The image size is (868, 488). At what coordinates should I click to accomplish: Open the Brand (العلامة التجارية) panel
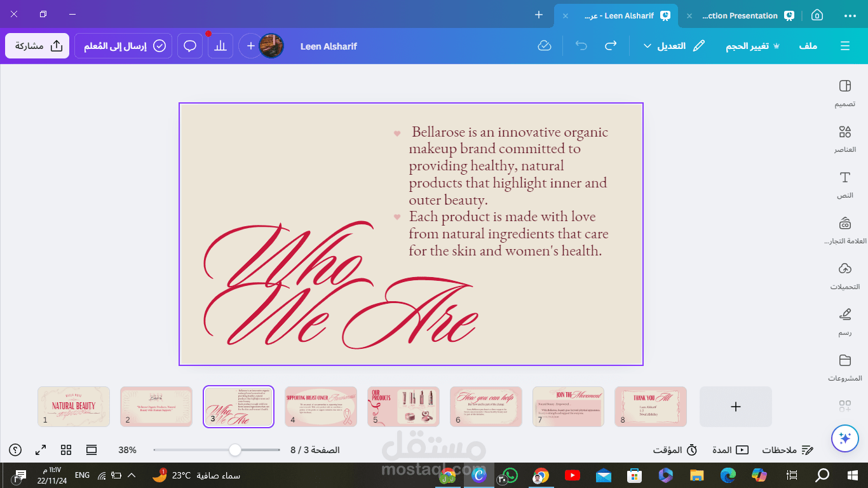(x=844, y=231)
